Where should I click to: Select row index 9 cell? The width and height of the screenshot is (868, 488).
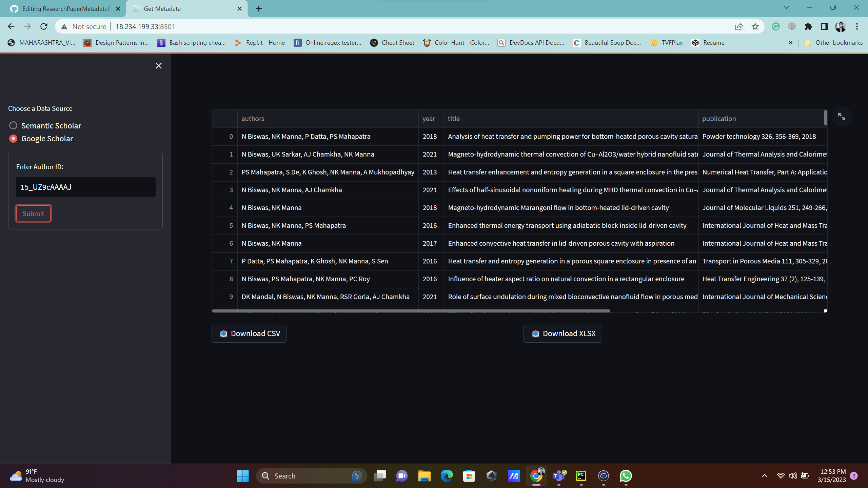[224, 297]
